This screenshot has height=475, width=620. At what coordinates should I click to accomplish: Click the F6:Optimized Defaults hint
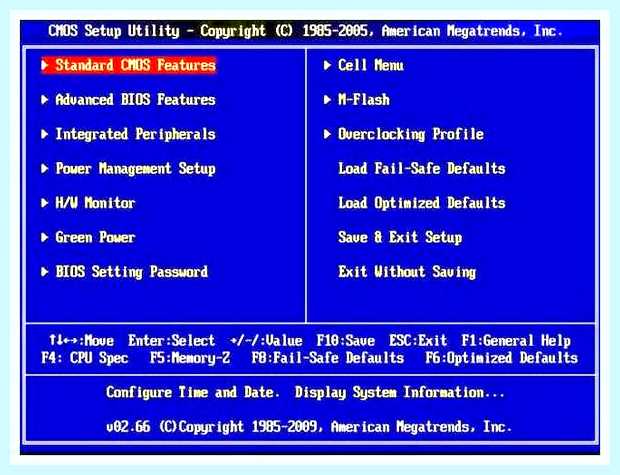501,358
